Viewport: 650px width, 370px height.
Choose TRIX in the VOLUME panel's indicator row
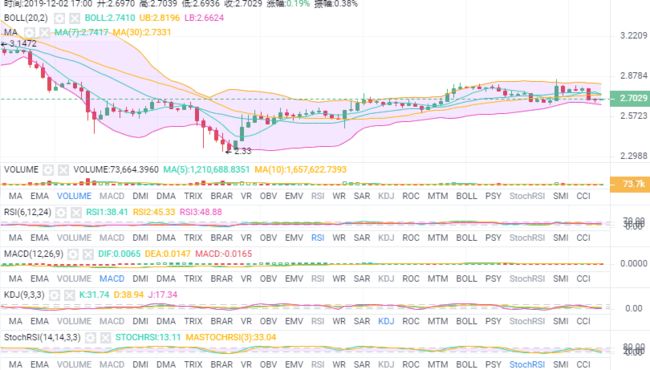193,196
